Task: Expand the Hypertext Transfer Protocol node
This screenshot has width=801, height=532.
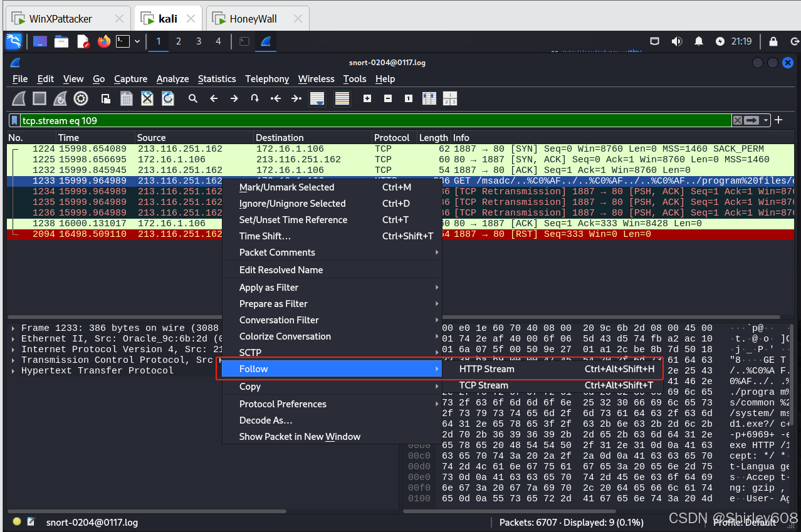Action: (14, 371)
